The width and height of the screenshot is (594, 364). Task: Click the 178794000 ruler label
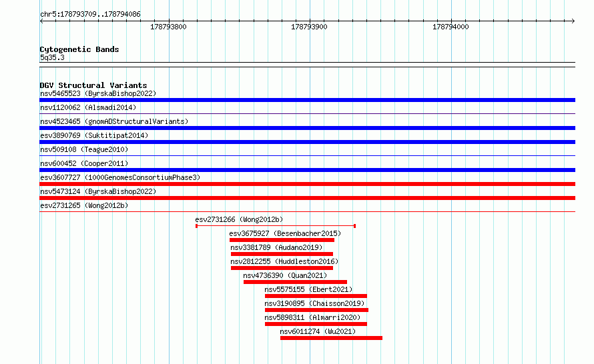pos(451,27)
